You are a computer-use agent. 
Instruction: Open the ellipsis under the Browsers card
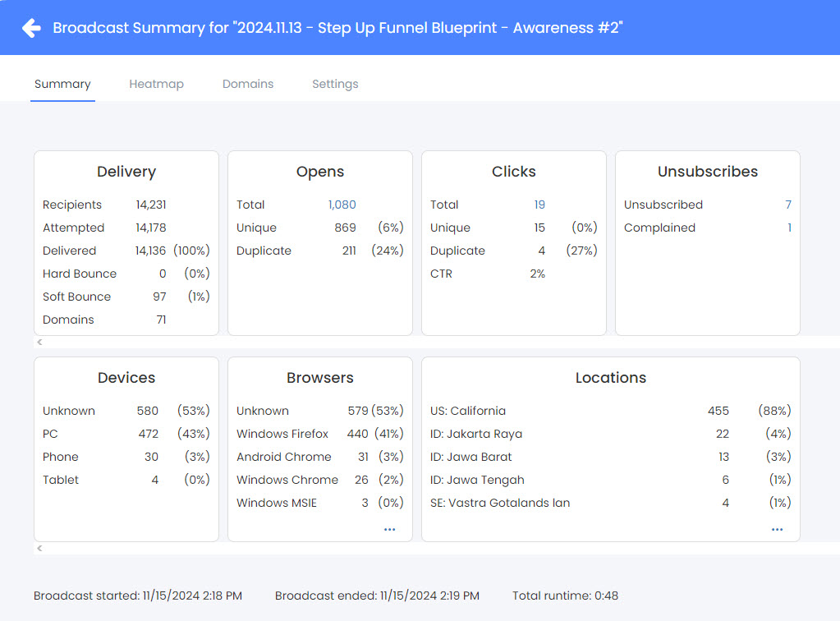click(x=388, y=529)
